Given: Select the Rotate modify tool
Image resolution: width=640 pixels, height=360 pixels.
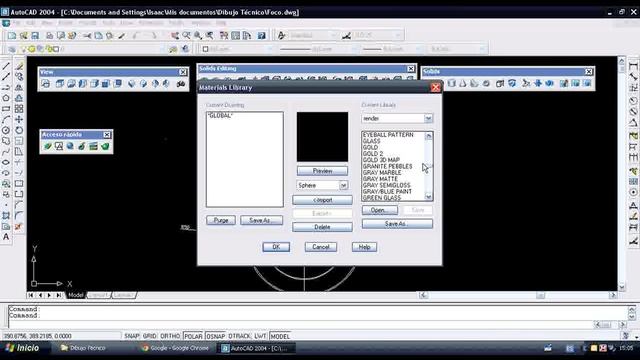Looking at the screenshot, I should pyautogui.click(x=19, y=130).
